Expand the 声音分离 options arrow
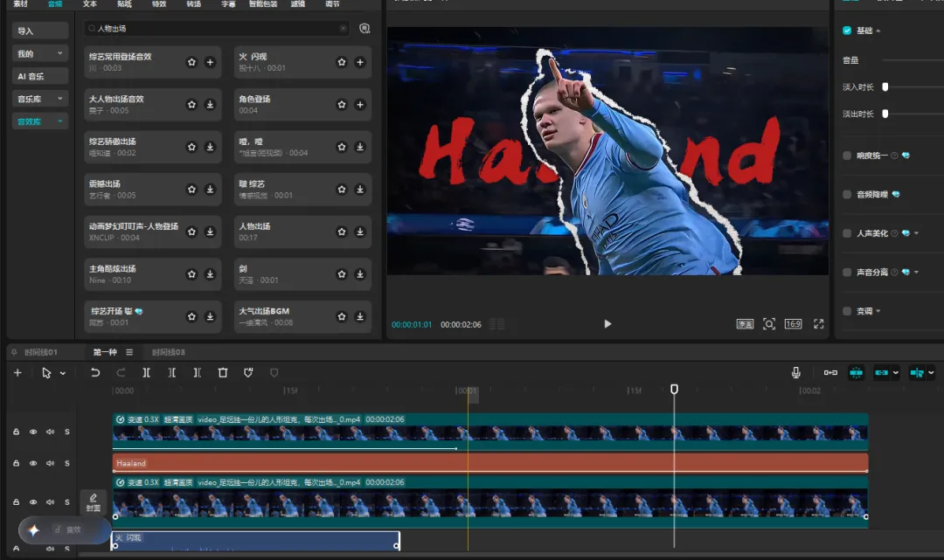This screenshot has width=944, height=560. tap(916, 273)
